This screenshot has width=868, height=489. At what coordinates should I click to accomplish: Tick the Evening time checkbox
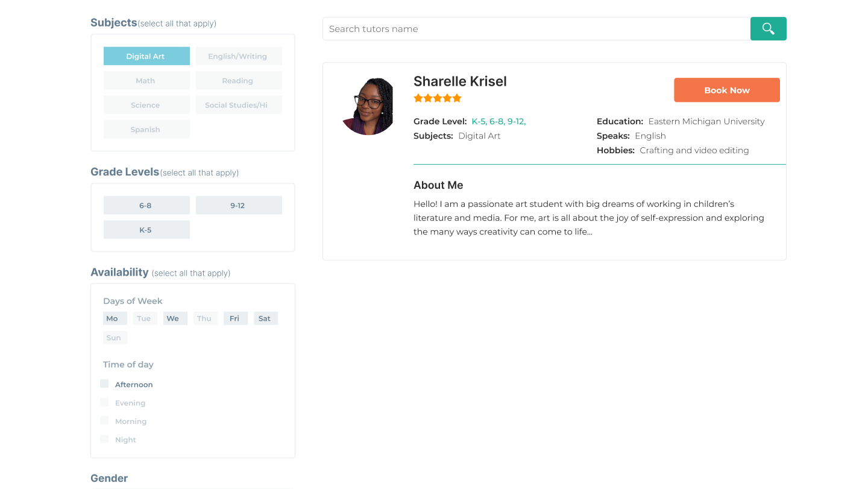104,402
